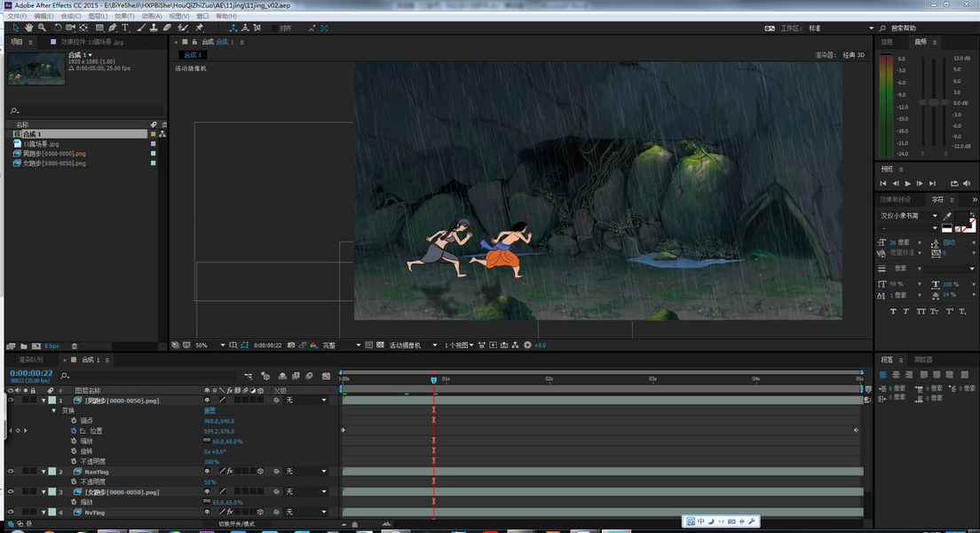
Task: Select the Rotation tool
Action: (58, 28)
